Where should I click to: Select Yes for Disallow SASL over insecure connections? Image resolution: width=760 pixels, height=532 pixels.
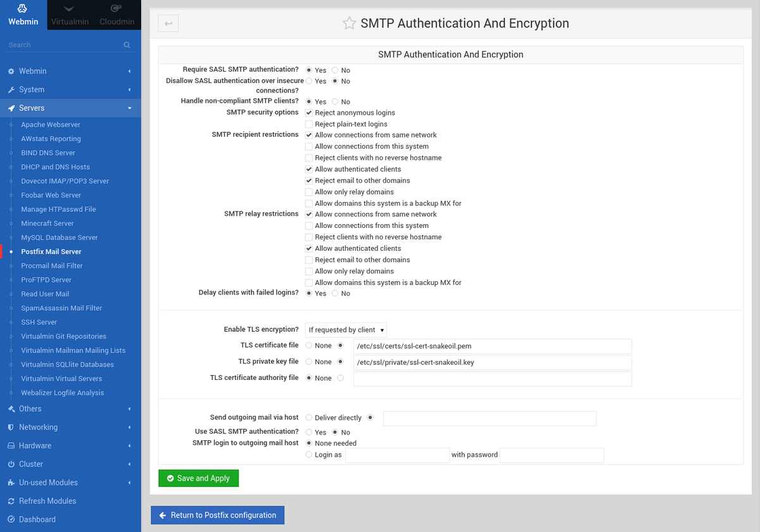click(x=309, y=81)
